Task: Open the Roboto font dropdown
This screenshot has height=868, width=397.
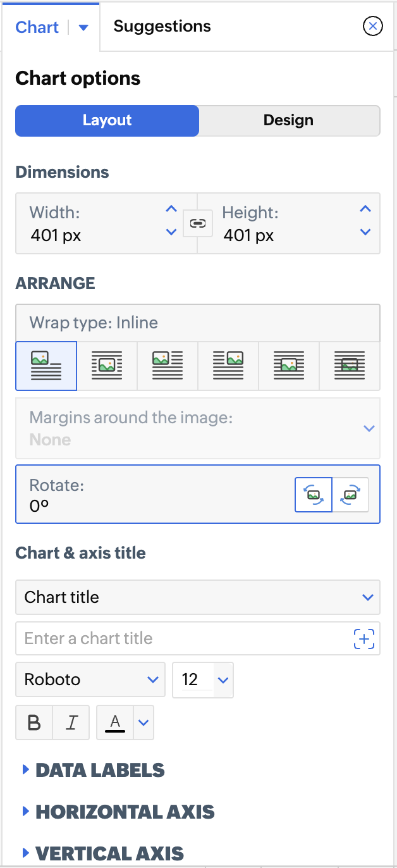Action: pos(90,680)
